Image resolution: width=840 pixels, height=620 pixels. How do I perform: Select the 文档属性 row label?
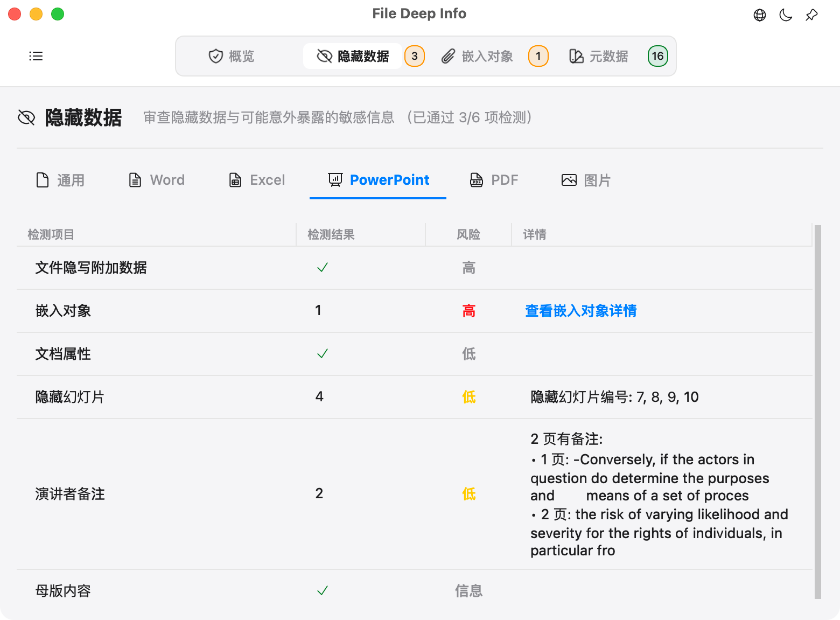(x=63, y=354)
